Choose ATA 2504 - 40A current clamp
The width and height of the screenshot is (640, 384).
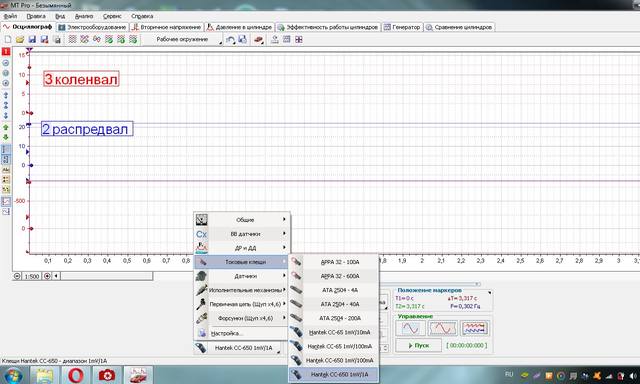(334, 304)
